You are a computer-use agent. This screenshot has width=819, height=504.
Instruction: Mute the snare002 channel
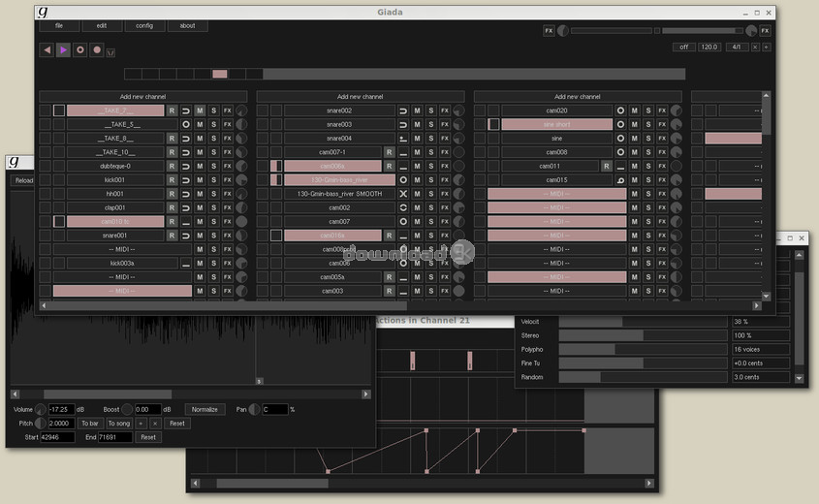(x=417, y=110)
